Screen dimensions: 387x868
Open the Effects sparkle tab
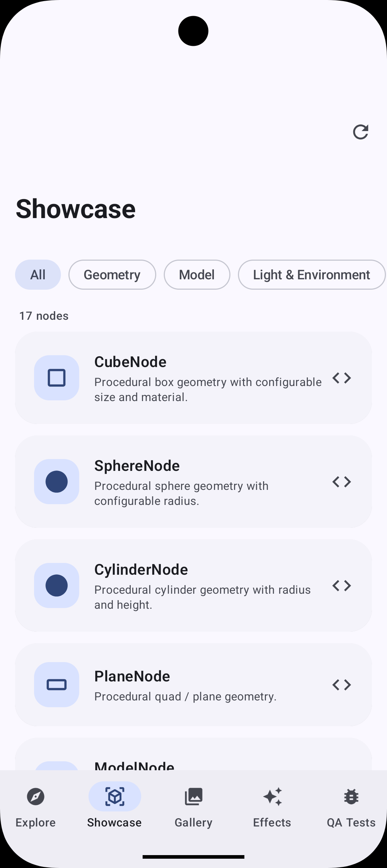(x=272, y=797)
